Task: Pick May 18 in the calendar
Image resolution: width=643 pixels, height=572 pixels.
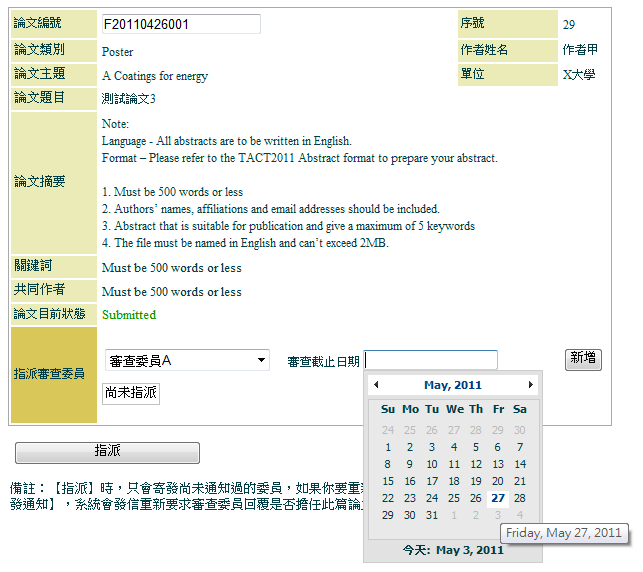Action: point(454,481)
